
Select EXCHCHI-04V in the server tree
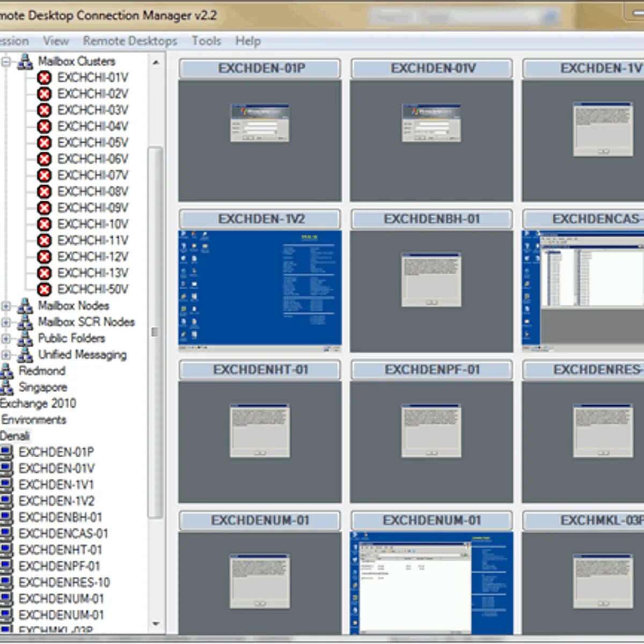pyautogui.click(x=93, y=127)
